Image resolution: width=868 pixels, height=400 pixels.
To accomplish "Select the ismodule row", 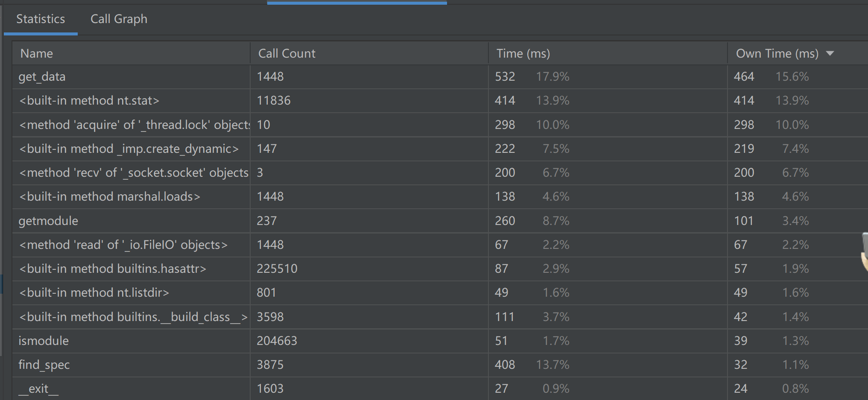I will click(x=43, y=341).
